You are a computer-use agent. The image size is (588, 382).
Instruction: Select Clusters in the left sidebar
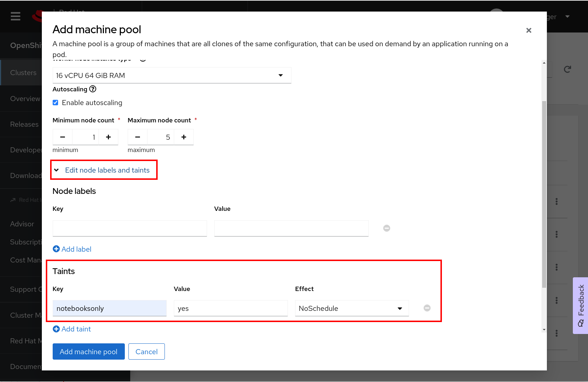23,72
